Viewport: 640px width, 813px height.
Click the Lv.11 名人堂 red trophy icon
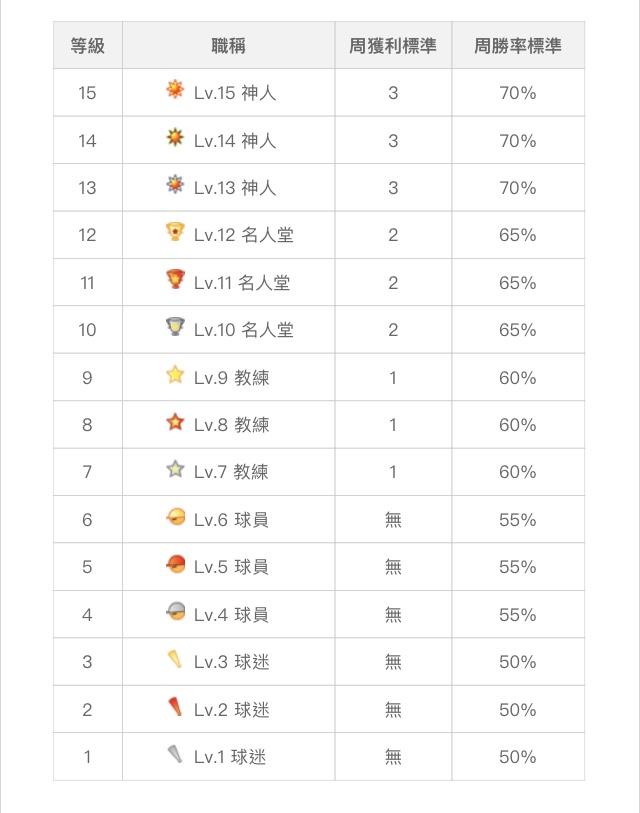pos(175,279)
